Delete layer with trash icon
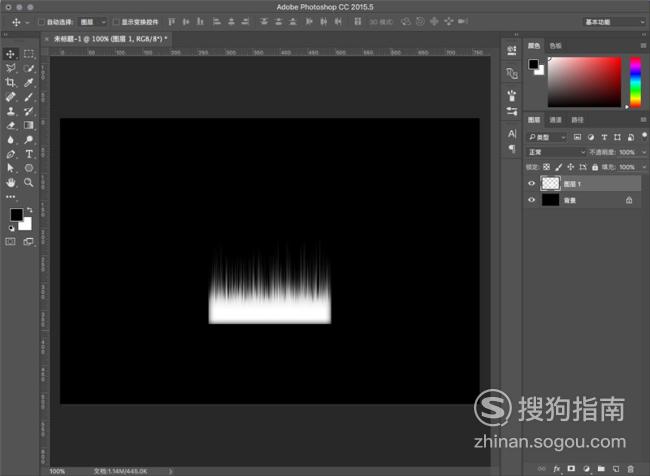 (631, 469)
